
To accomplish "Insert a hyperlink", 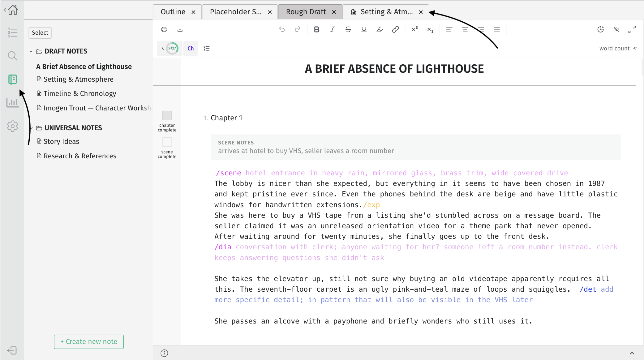I will pyautogui.click(x=395, y=29).
